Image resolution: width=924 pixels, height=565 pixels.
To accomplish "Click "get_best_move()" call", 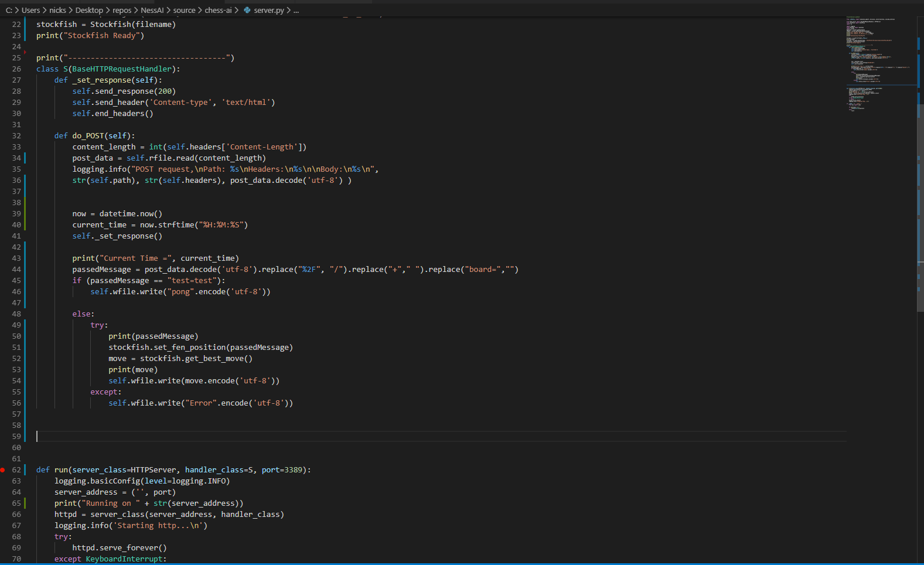I will pyautogui.click(x=219, y=359).
